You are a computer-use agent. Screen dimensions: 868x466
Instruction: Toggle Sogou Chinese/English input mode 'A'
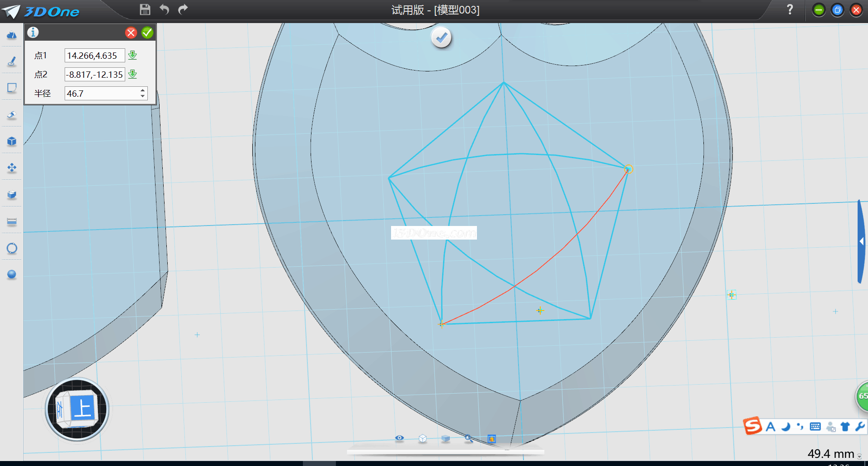(771, 427)
